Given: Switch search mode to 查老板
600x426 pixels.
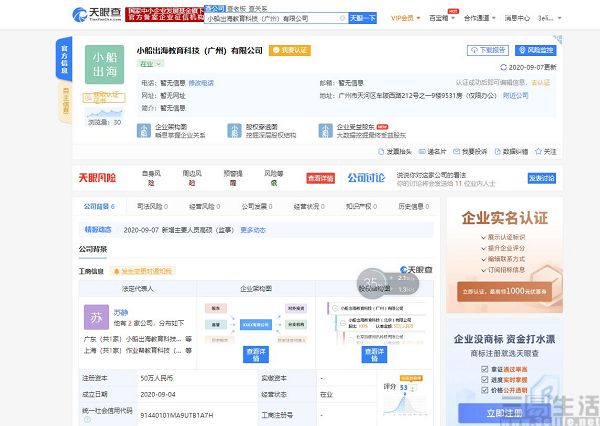Looking at the screenshot, I should point(236,8).
